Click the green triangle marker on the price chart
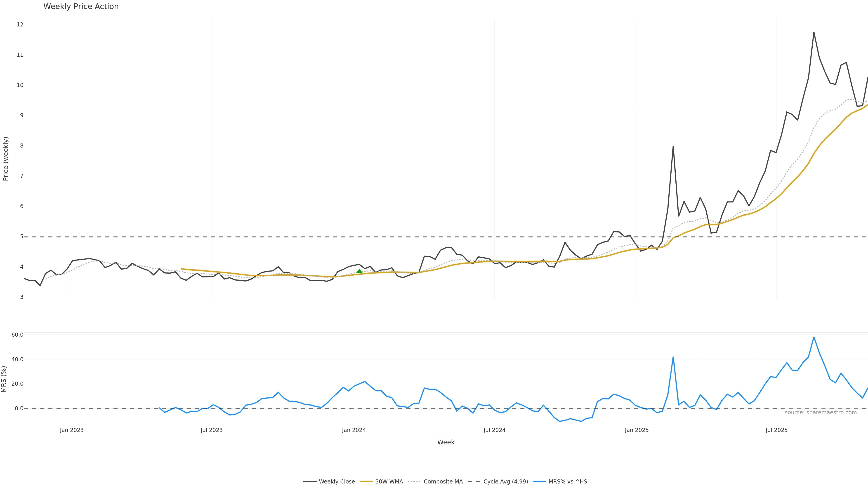The width and height of the screenshot is (868, 488). click(359, 271)
